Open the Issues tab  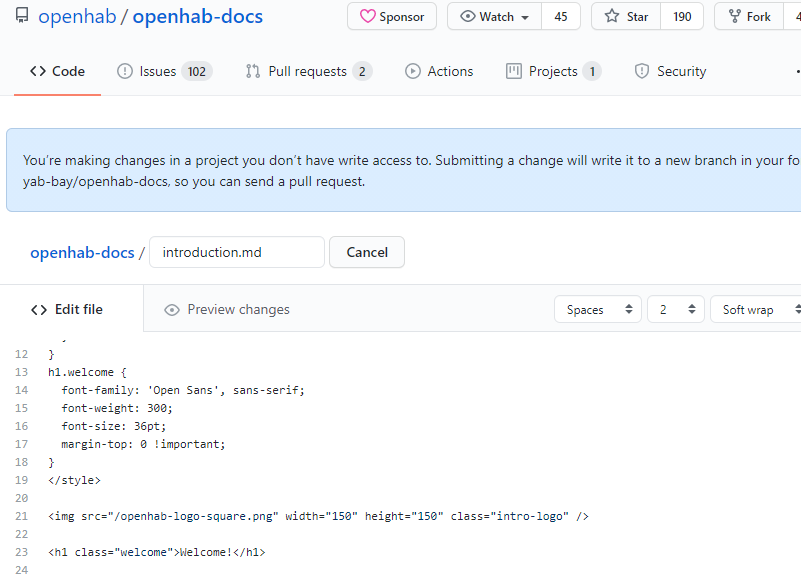[164, 71]
